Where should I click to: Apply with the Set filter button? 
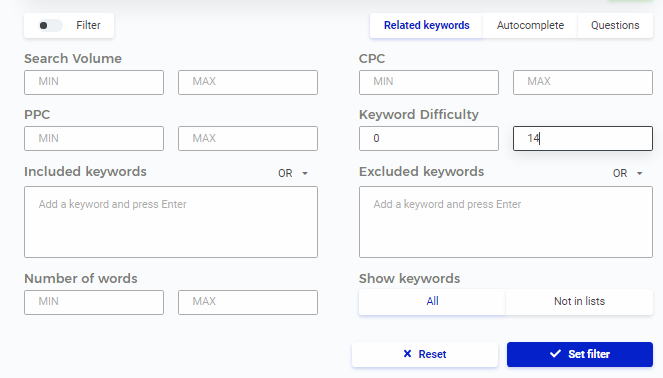pos(580,354)
